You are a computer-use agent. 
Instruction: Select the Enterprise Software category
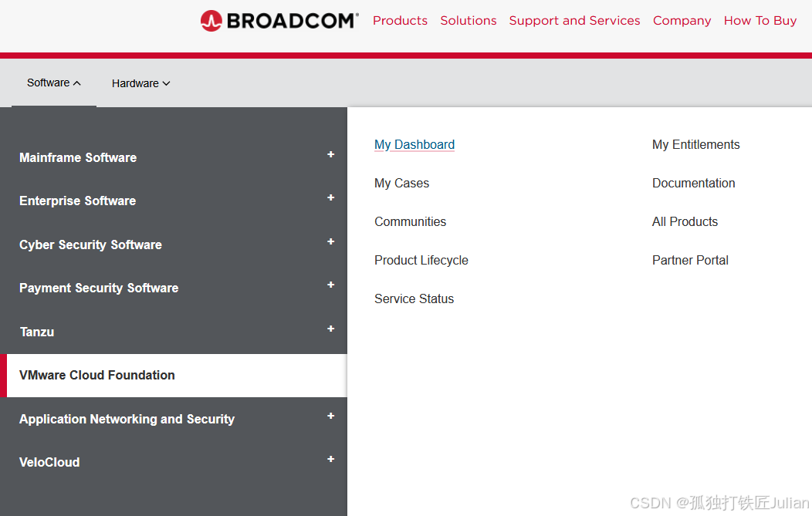point(78,201)
